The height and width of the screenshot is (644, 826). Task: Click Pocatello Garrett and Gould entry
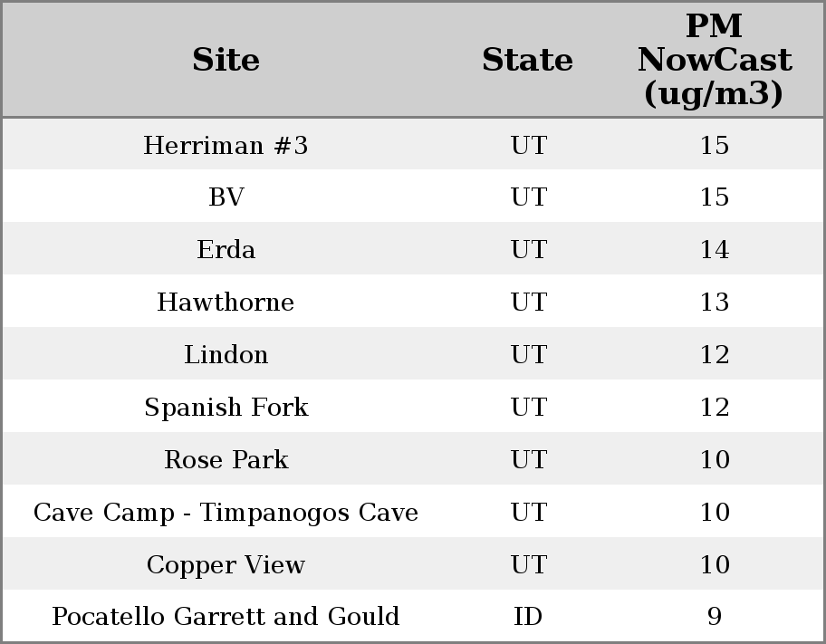(x=226, y=617)
